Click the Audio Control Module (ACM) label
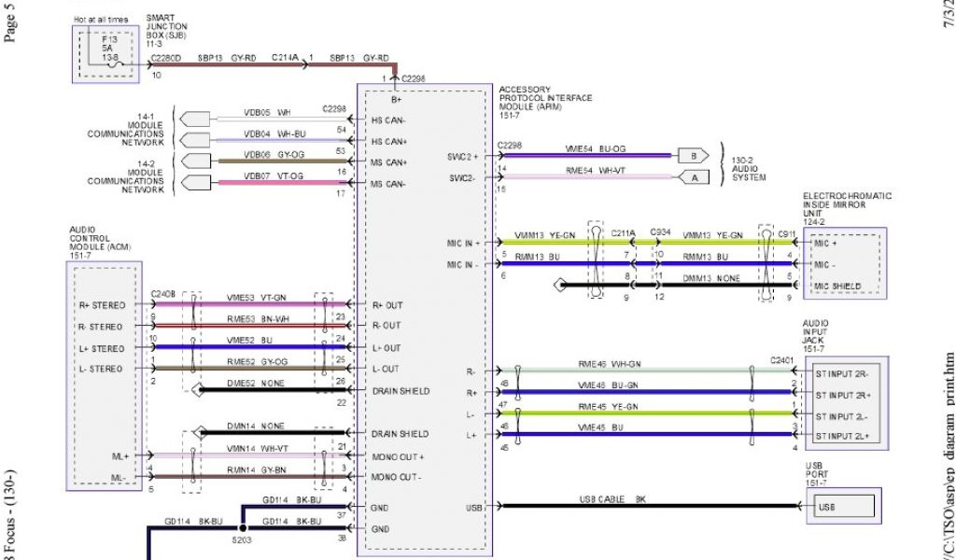The height and width of the screenshot is (560, 956). pyautogui.click(x=95, y=241)
